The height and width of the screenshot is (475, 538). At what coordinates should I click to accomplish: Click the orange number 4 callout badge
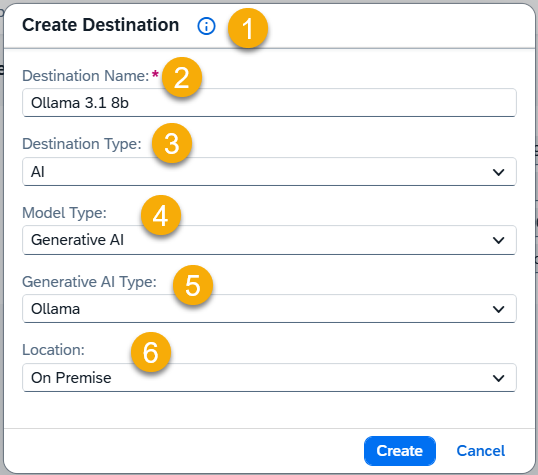tap(161, 215)
